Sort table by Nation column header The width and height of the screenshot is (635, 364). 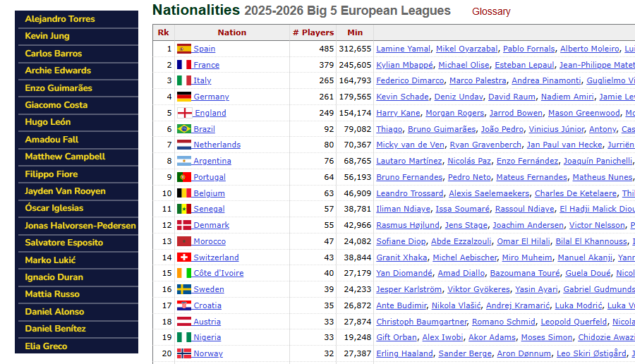[232, 32]
